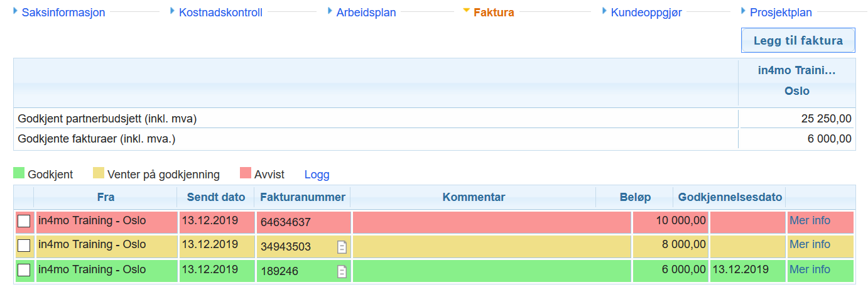This screenshot has width=868, height=287.
Task: Check the approved invoice 189246 checkbox
Action: (x=24, y=270)
